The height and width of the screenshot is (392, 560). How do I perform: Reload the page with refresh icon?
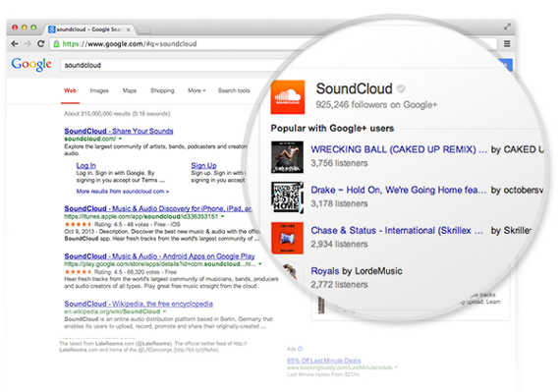pyautogui.click(x=40, y=43)
